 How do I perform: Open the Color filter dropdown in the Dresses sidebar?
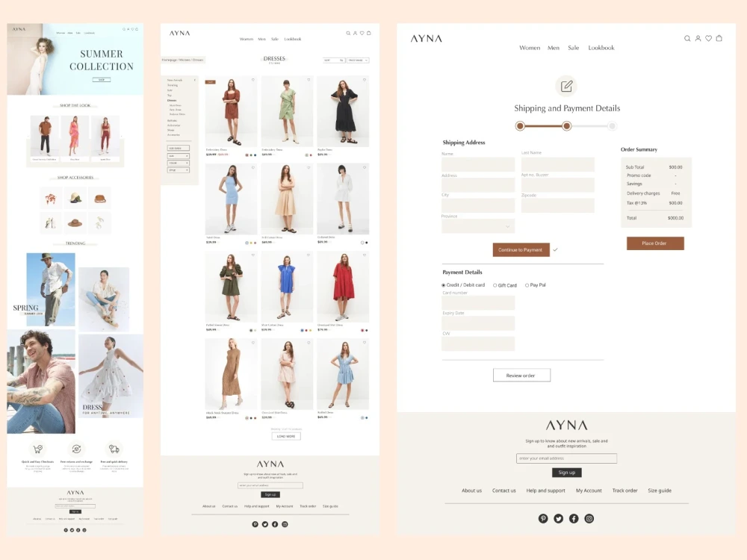(179, 164)
